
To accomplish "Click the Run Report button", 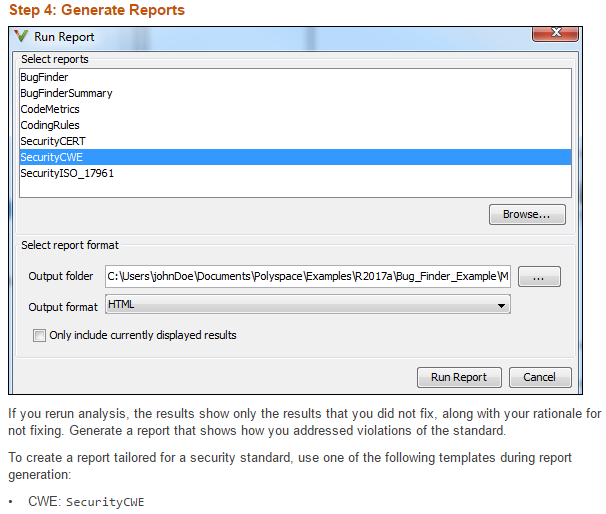I will pos(459,377).
